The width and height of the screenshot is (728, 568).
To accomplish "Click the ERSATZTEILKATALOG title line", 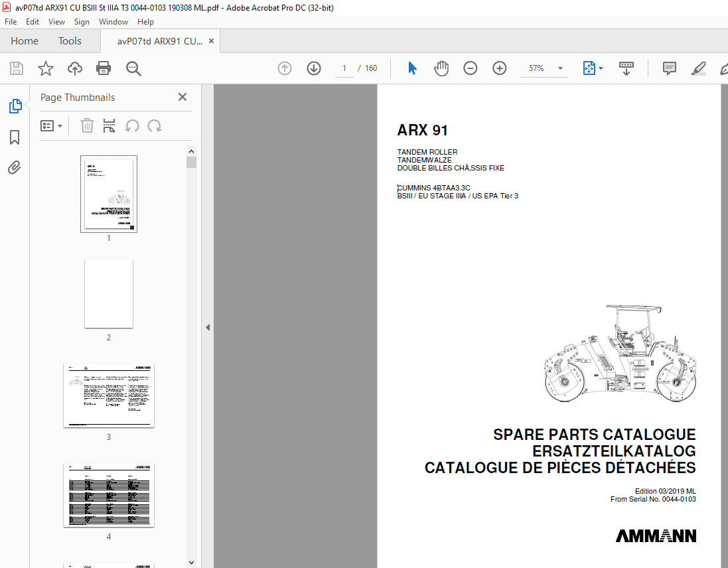I will [x=614, y=451].
